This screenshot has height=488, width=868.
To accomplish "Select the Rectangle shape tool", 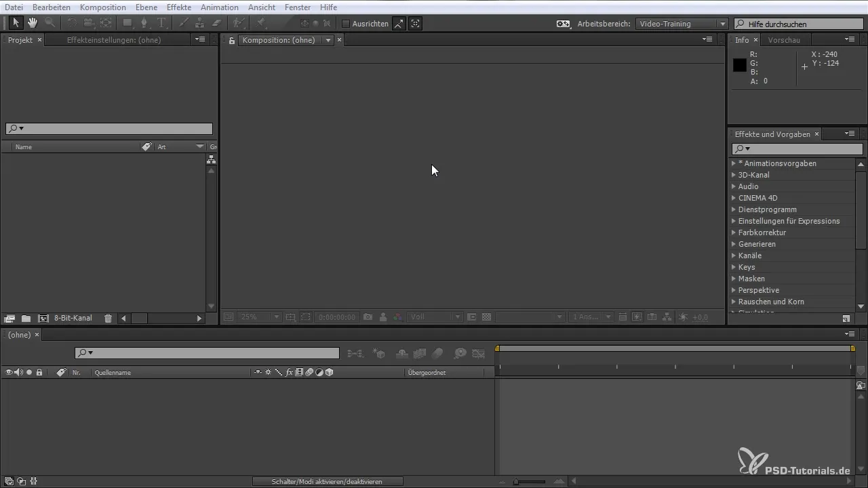I will [127, 23].
